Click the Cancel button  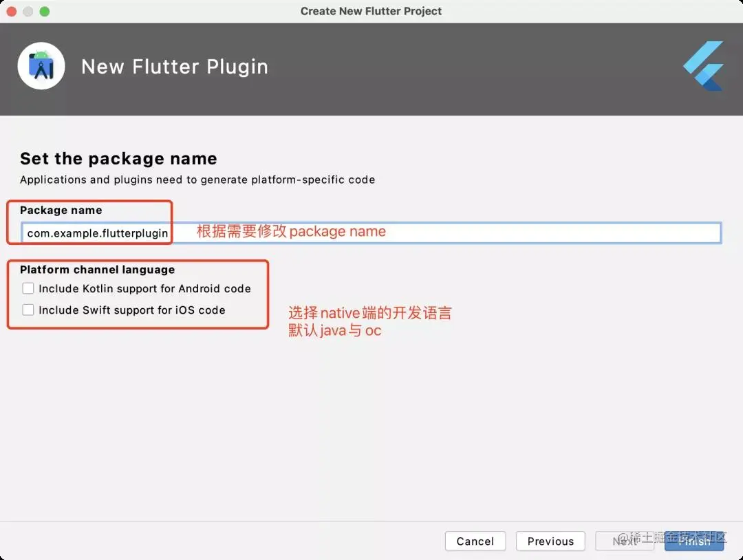pyautogui.click(x=475, y=541)
